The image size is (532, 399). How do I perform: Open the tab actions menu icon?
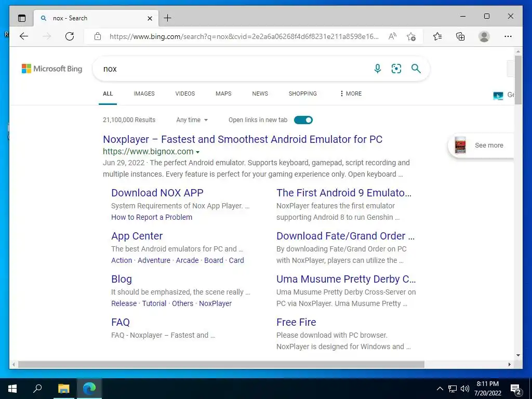click(x=22, y=18)
